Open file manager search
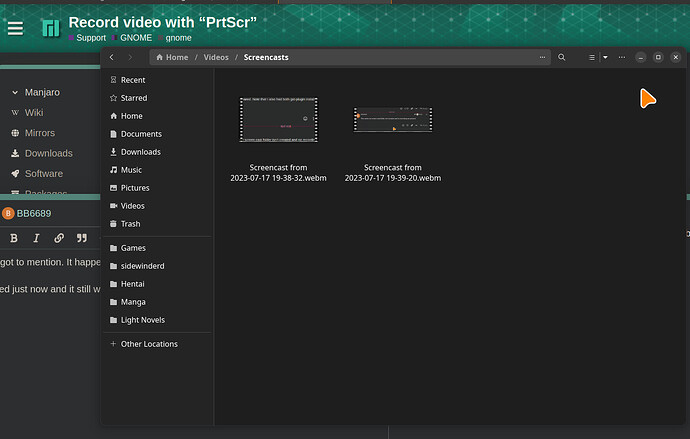 (562, 57)
